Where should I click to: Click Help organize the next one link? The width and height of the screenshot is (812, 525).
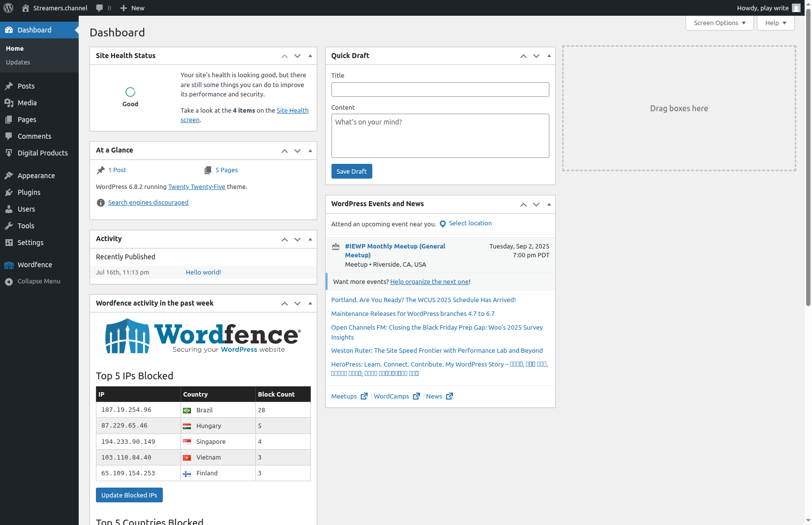(x=429, y=282)
